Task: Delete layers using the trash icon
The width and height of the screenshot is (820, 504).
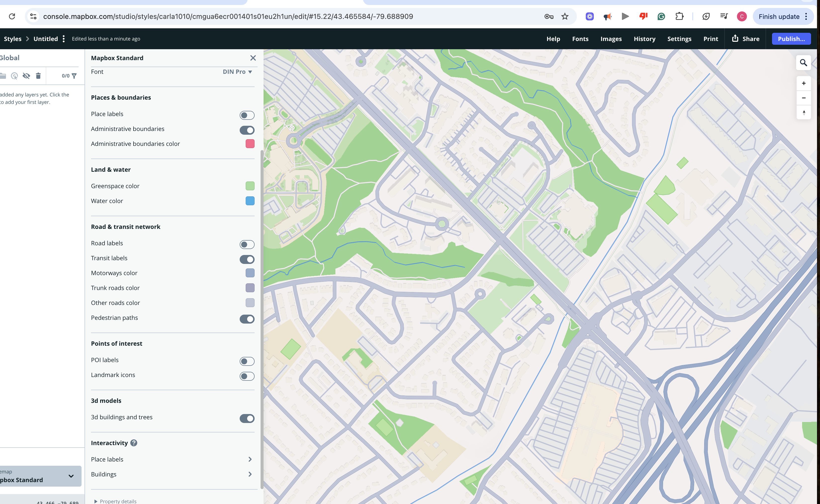Action: [x=38, y=76]
